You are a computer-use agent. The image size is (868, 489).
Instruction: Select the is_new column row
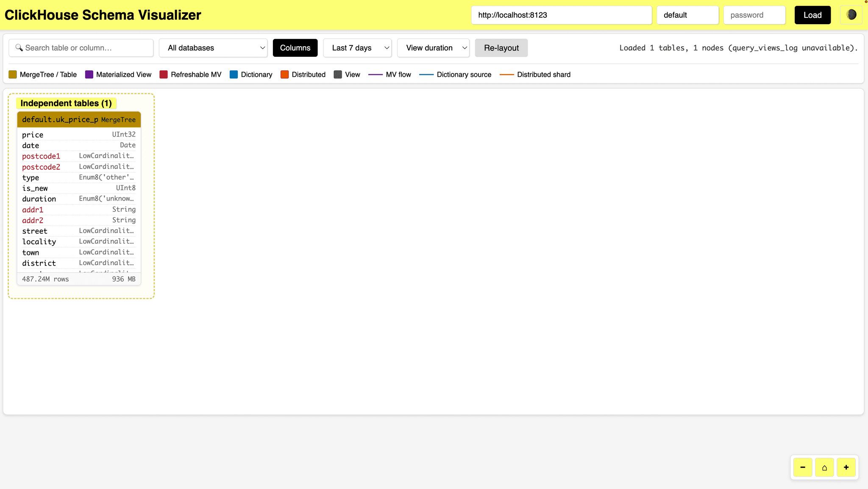tap(79, 188)
